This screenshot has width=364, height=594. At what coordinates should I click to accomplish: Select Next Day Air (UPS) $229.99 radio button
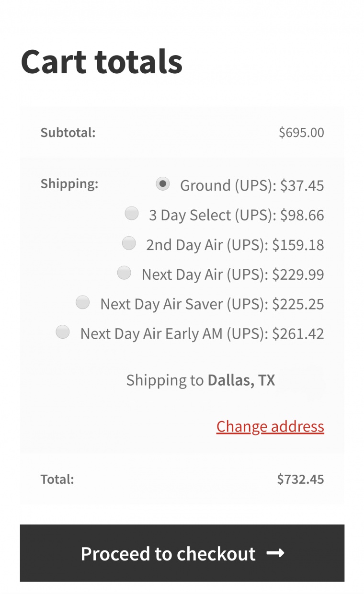coord(124,273)
